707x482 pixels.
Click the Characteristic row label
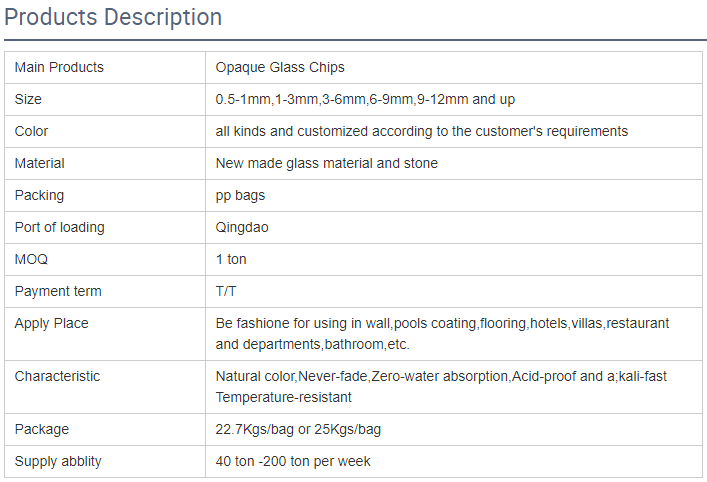tap(57, 376)
